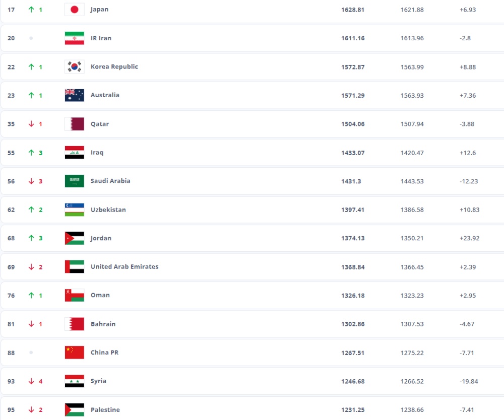Screen dimensions: 504x420
Task: Click Iraq's green up arrow rank change
Action: click(x=31, y=153)
